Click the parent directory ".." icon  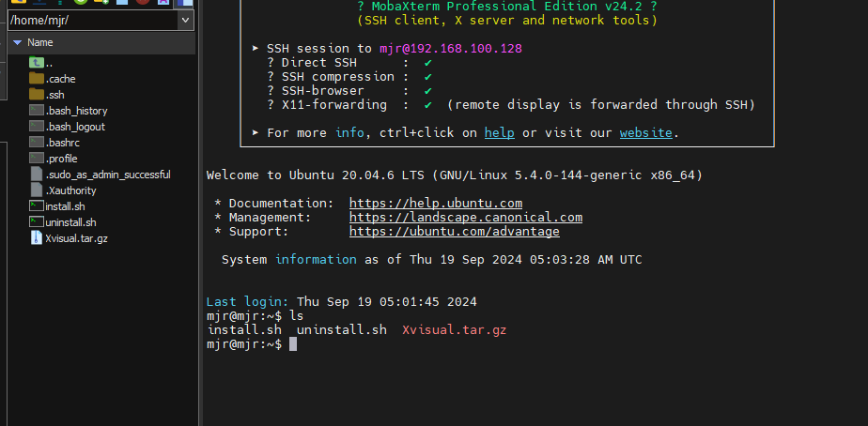[x=37, y=63]
